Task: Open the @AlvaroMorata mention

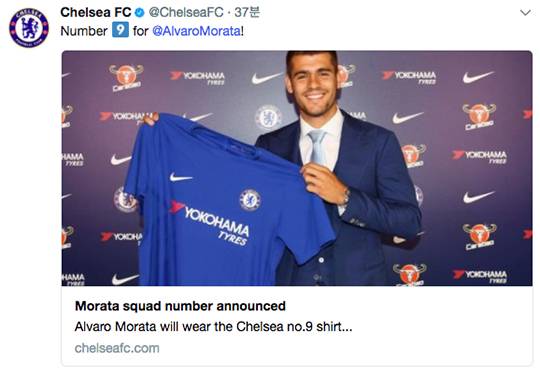Action: click(x=196, y=31)
